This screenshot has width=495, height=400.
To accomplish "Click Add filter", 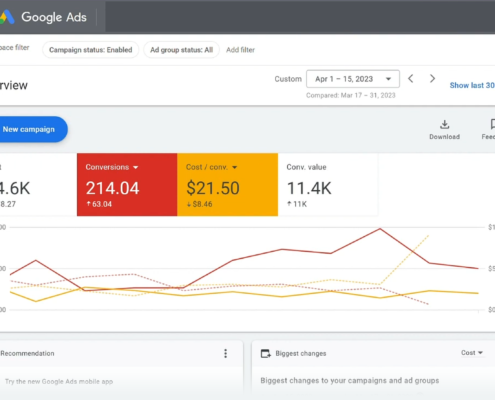I will coord(240,50).
